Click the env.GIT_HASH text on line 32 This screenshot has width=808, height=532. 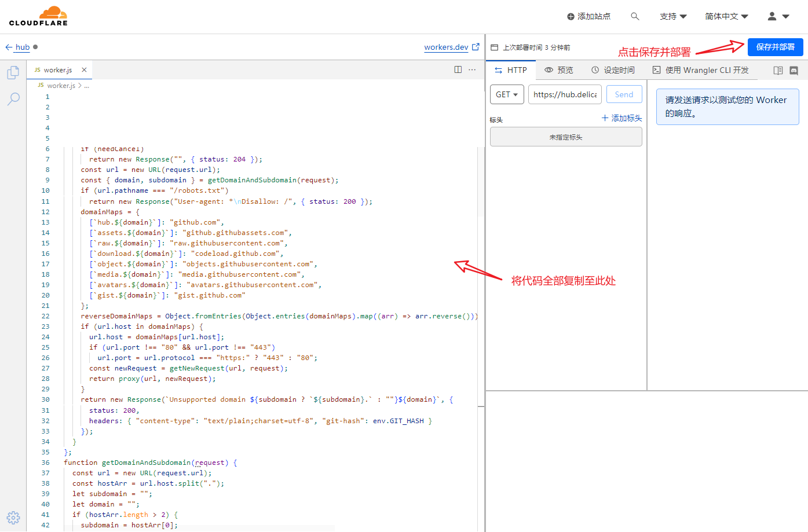[x=398, y=421]
